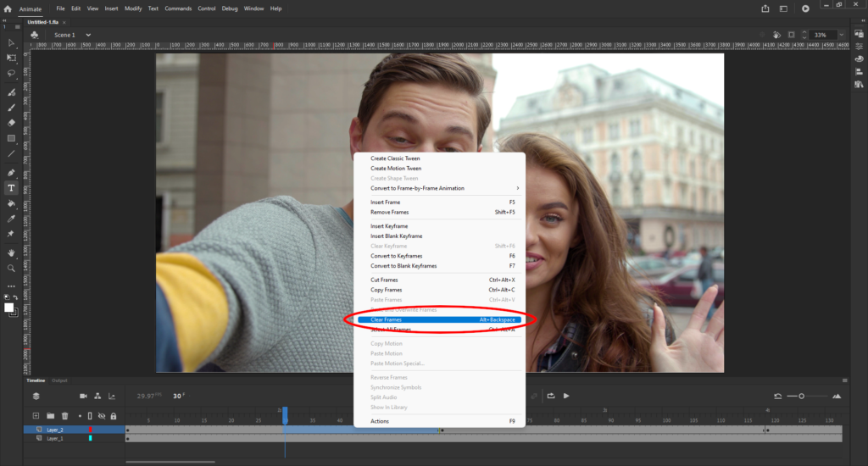Image resolution: width=868 pixels, height=466 pixels.
Task: Click the timeline zoom slider handle
Action: tap(801, 396)
